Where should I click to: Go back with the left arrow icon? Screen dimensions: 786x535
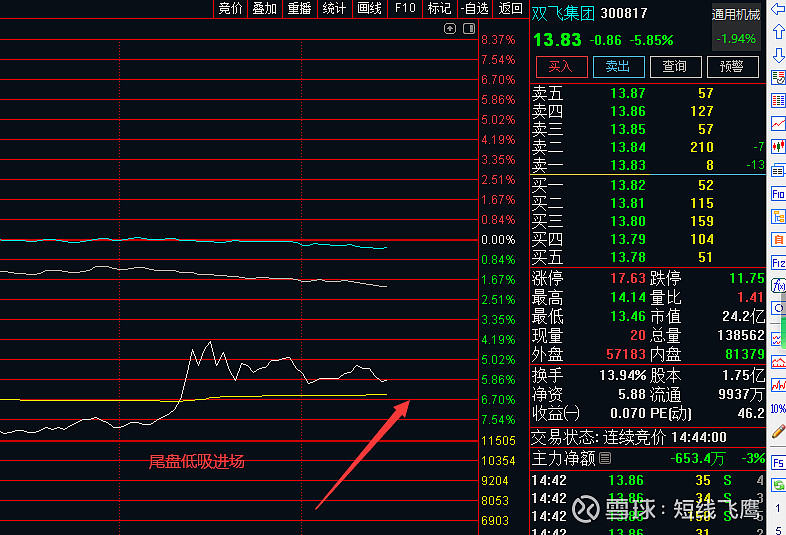778,9
